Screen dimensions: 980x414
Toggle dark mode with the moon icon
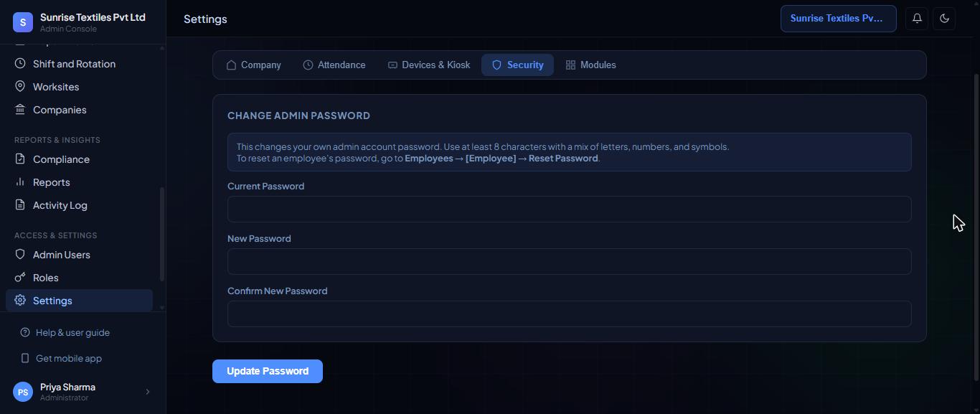[944, 19]
